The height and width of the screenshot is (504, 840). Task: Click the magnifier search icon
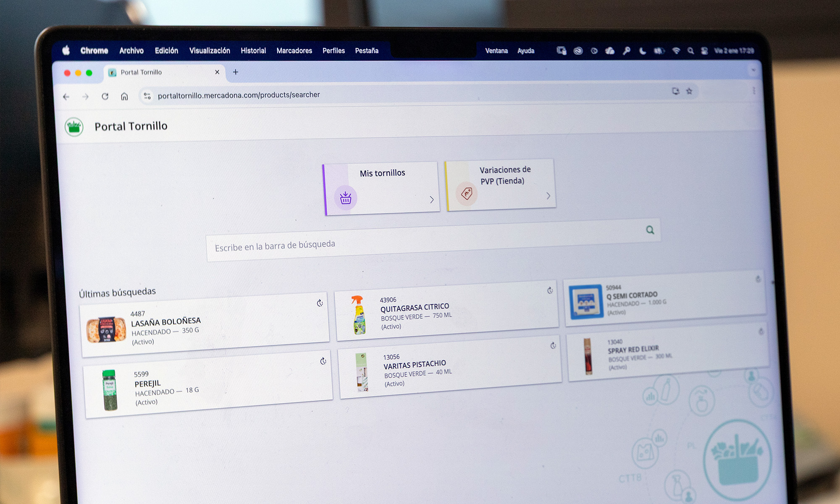click(x=650, y=230)
